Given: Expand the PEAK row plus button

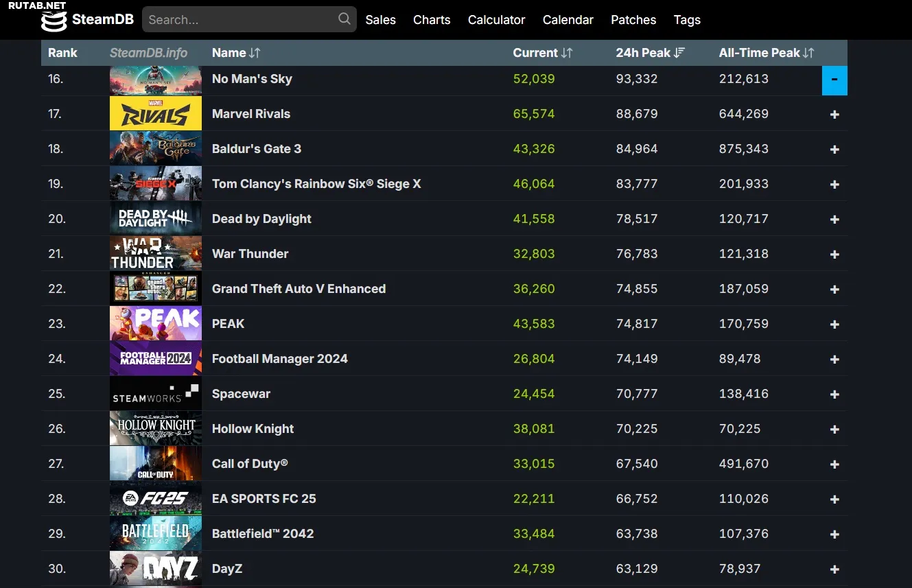Looking at the screenshot, I should pos(834,325).
